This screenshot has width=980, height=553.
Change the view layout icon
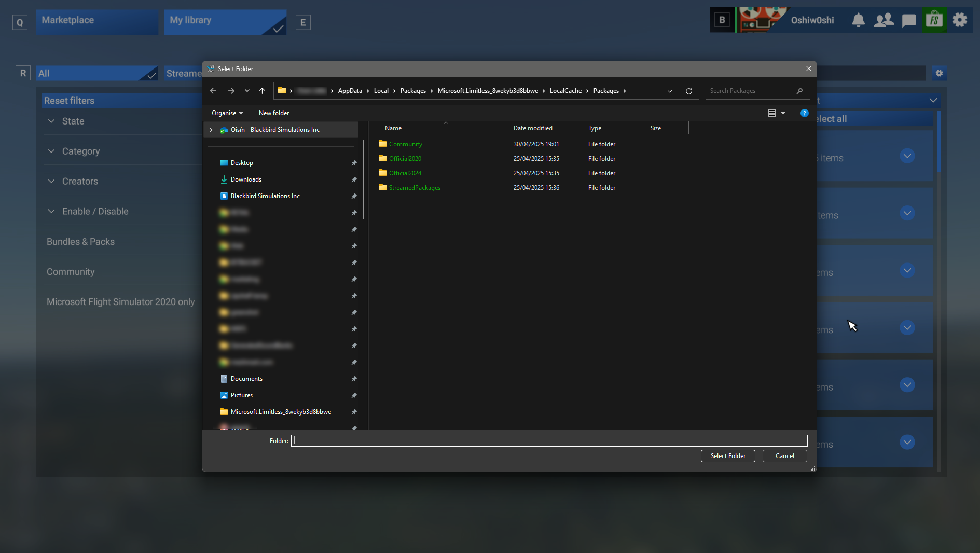[772, 113]
